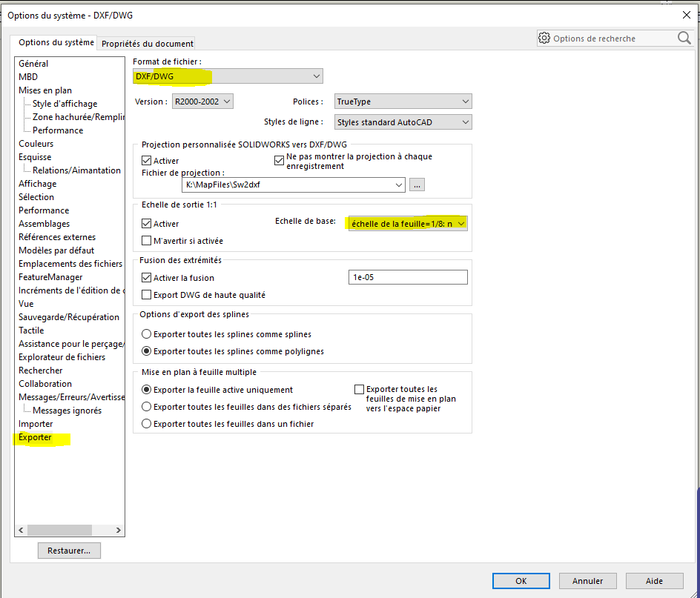Select Couleurs in the options list
Viewport: 700px width, 598px height.
click(x=36, y=144)
